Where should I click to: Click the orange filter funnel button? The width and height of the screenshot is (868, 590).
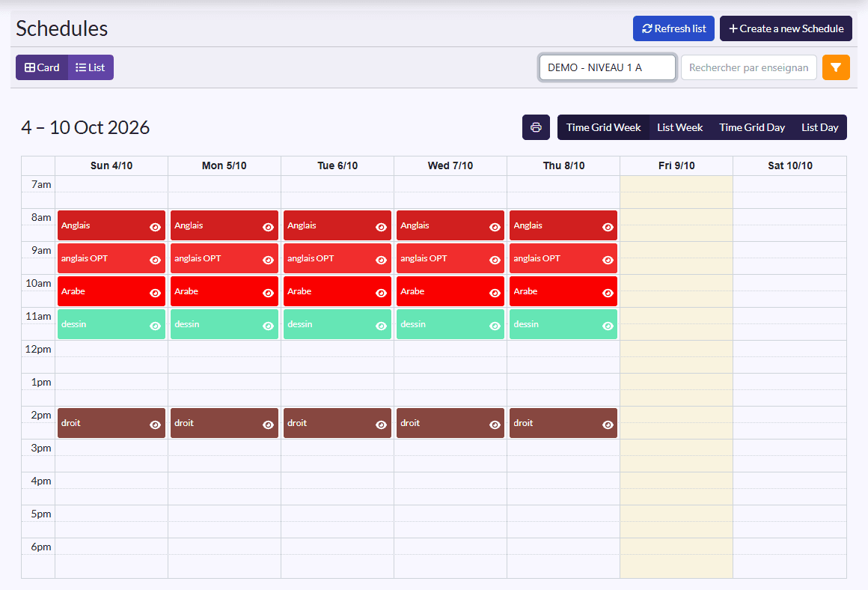836,67
